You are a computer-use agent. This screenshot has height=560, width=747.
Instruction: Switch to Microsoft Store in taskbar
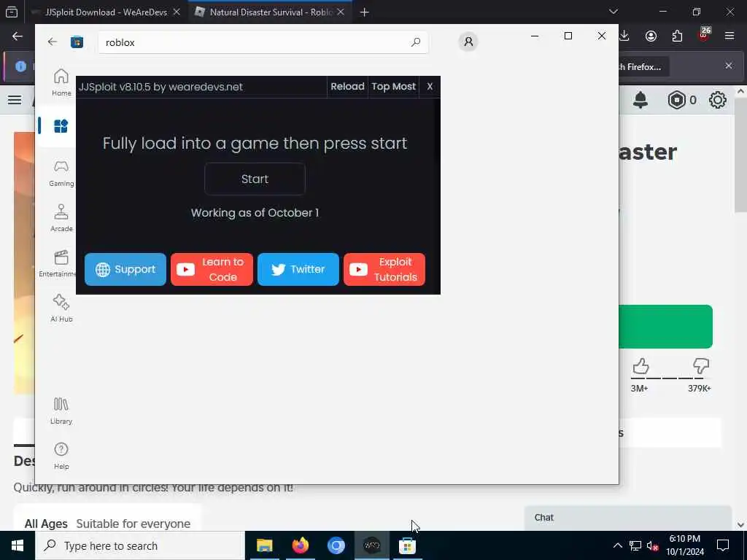coord(407,545)
